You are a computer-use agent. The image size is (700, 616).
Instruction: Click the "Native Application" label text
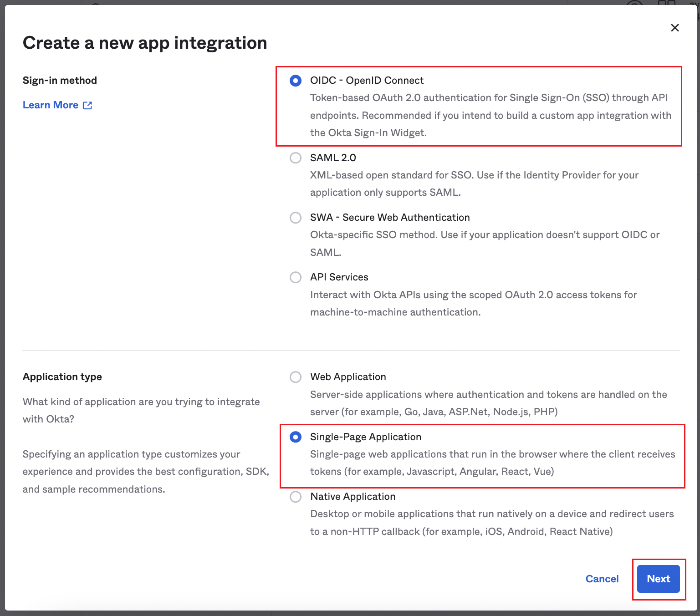[x=353, y=497]
